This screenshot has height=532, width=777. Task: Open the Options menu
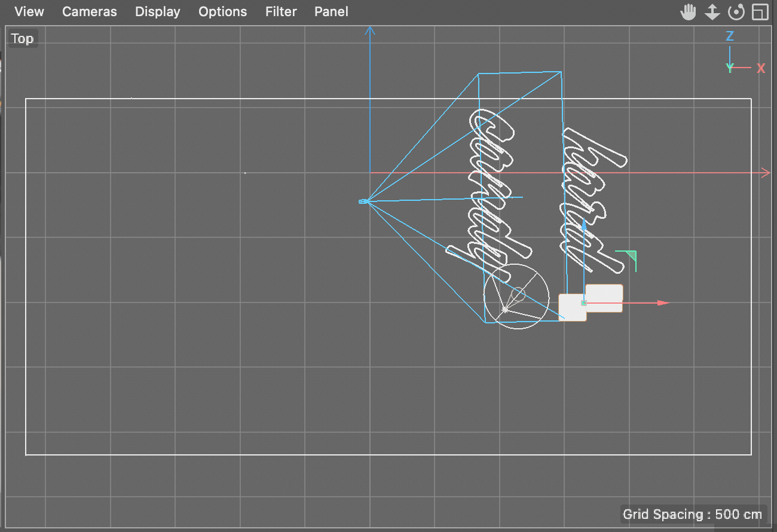(222, 11)
